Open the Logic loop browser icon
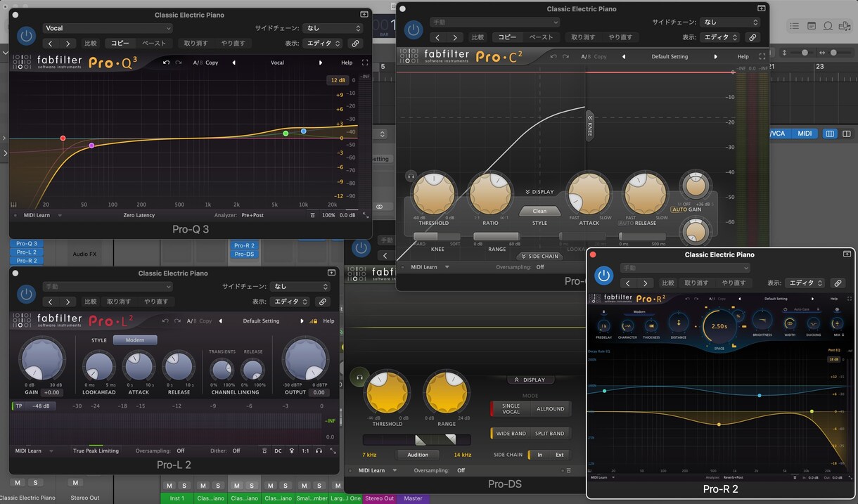 [828, 26]
